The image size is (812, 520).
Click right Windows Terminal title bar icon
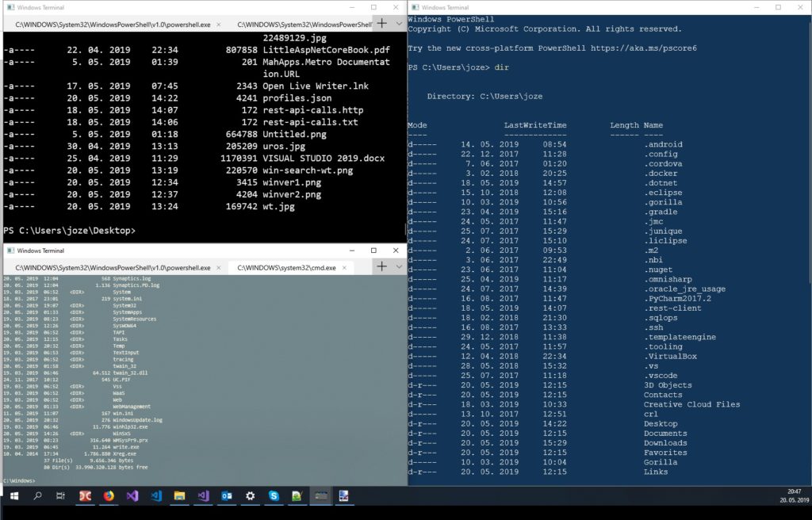415,7
